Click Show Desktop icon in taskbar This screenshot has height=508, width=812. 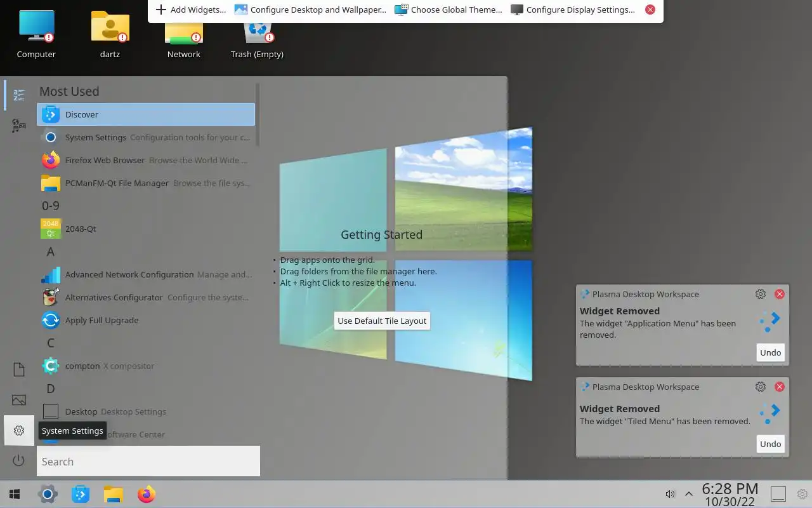(778, 494)
